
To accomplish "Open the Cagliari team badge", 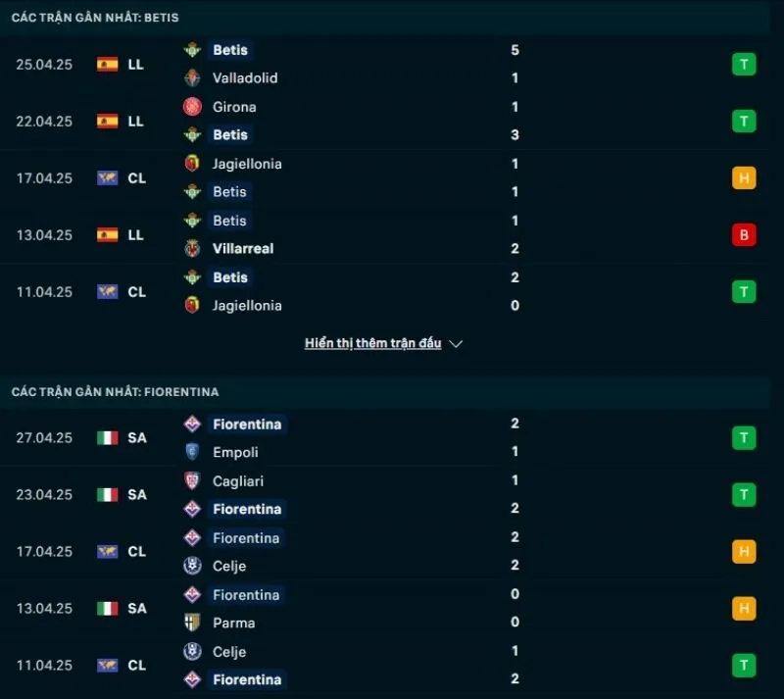I will 192,480.
